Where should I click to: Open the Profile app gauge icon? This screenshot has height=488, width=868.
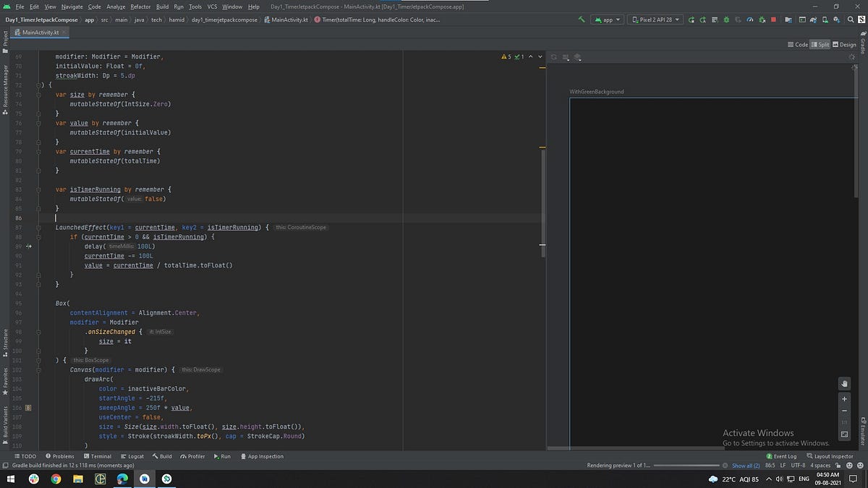click(750, 20)
